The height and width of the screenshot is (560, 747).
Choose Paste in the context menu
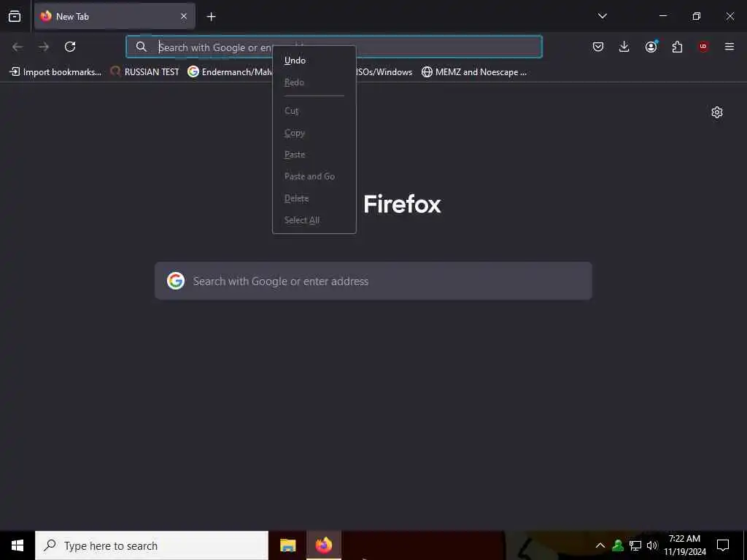click(x=314, y=155)
